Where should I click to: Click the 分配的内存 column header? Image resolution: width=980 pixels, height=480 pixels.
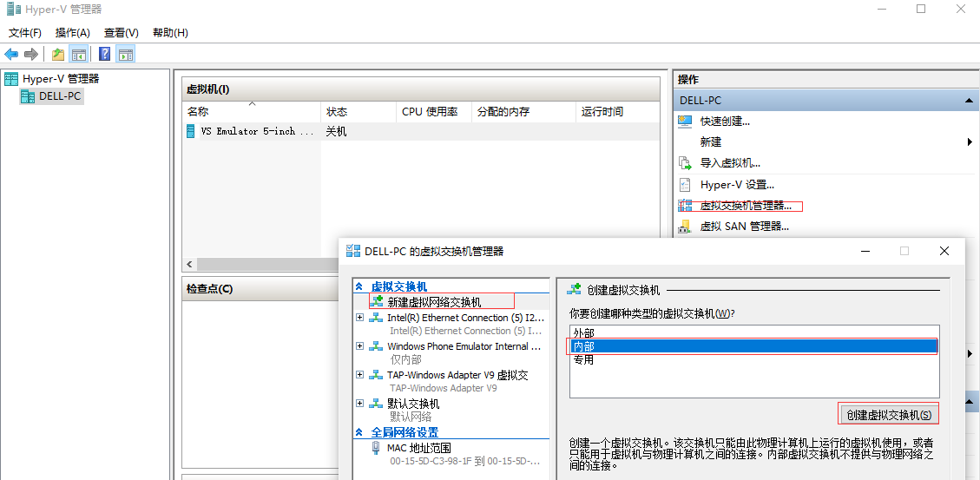(523, 112)
